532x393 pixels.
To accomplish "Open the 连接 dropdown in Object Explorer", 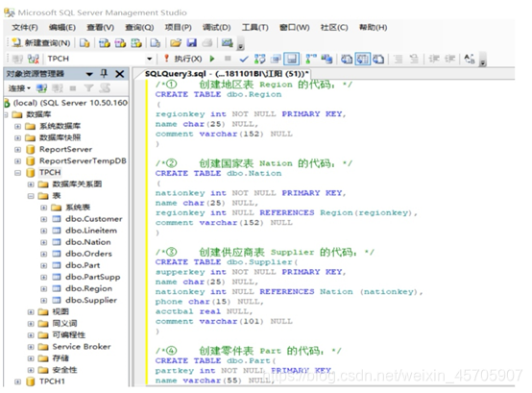I will pos(19,88).
